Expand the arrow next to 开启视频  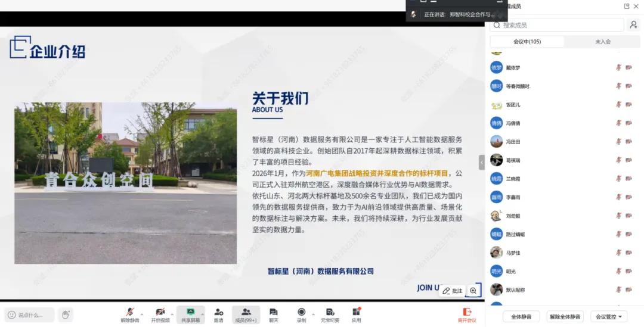click(x=173, y=314)
